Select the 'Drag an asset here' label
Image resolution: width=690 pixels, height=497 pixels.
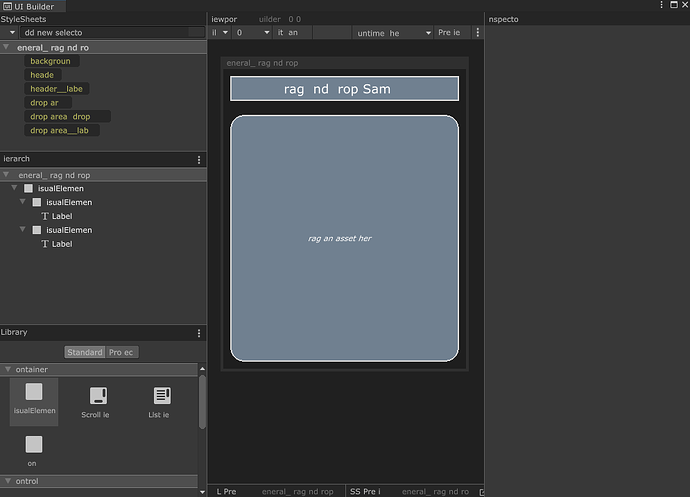[340, 238]
